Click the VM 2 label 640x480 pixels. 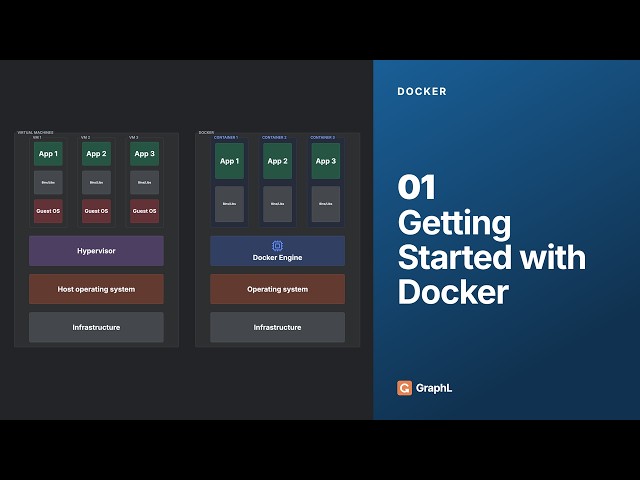tap(85, 138)
